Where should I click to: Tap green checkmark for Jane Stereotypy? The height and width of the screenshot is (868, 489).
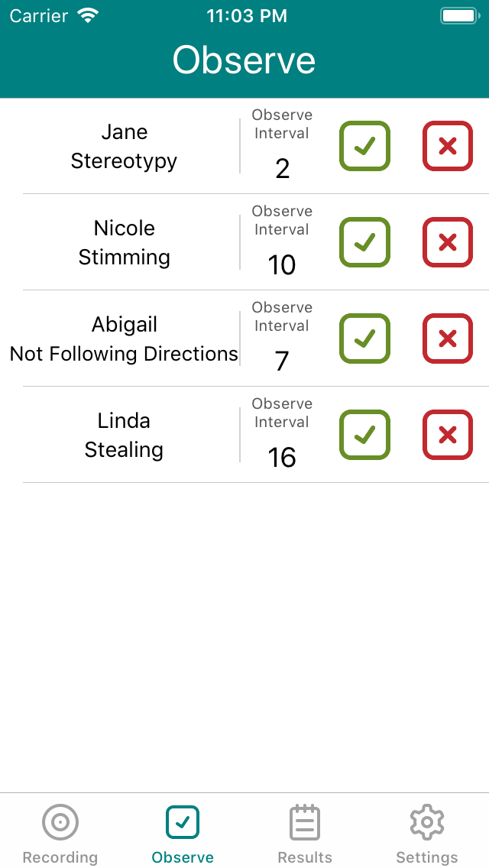364,146
